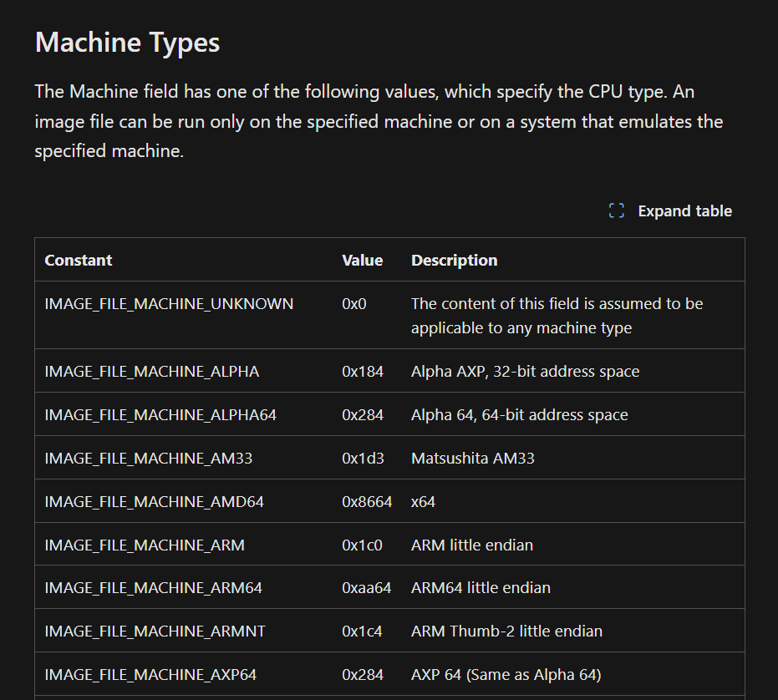Screen dimensions: 778x700
Task: Click the Expand table button label
Action: click(684, 211)
